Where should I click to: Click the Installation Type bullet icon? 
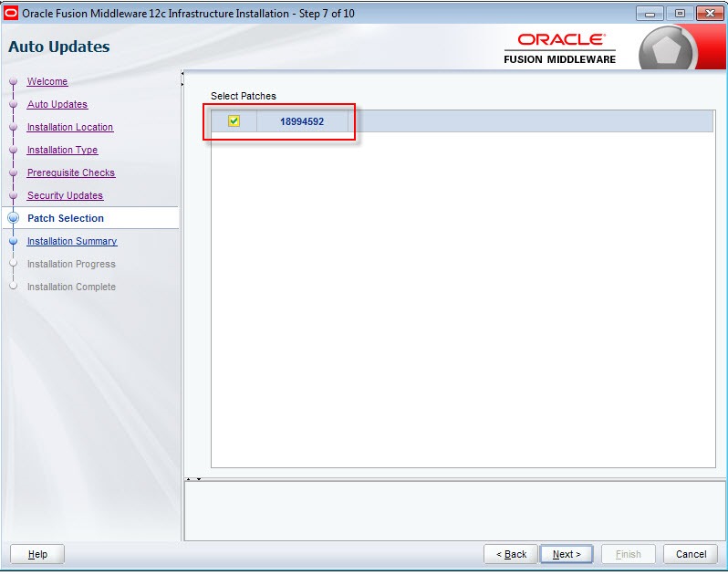tap(14, 150)
